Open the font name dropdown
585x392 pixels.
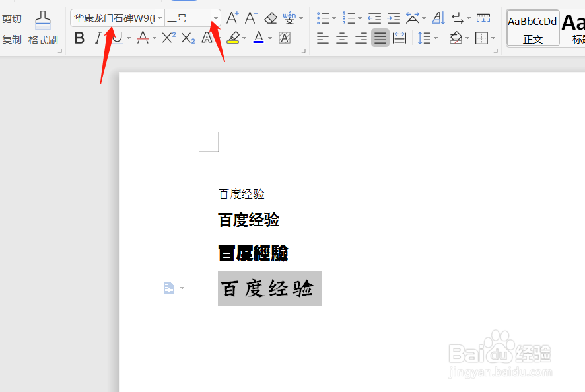160,18
